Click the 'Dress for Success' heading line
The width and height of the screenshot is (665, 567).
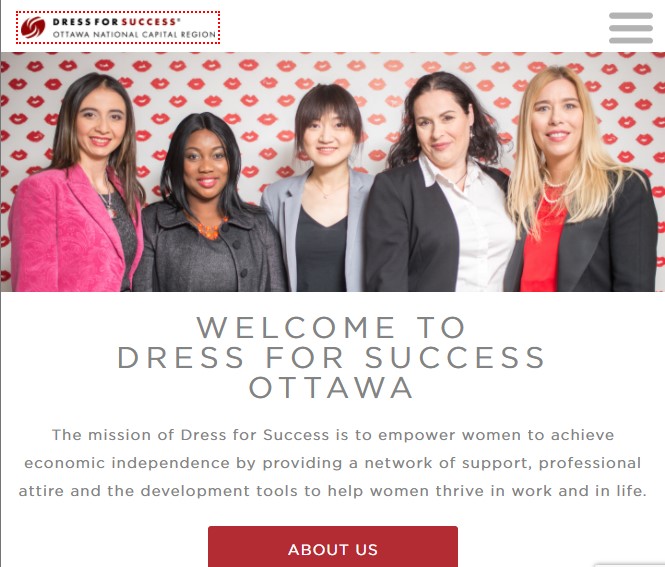click(331, 357)
